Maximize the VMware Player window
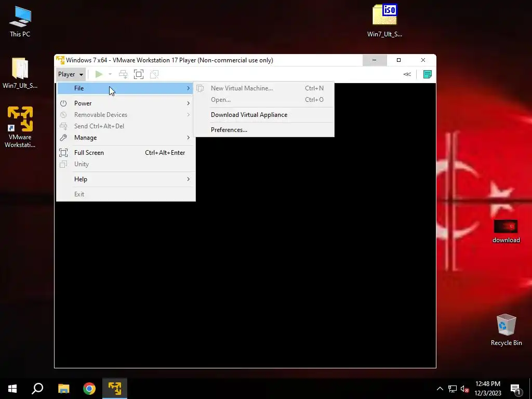Viewport: 532px width, 399px height. (x=398, y=60)
